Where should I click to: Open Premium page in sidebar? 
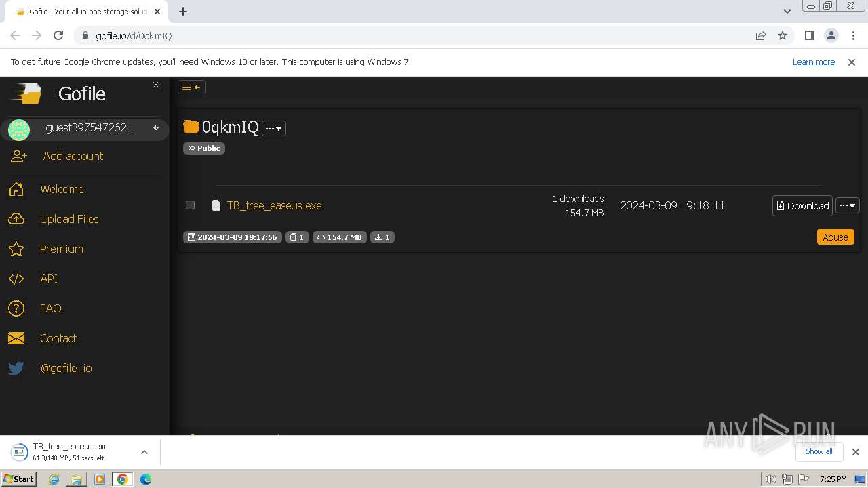coord(61,249)
